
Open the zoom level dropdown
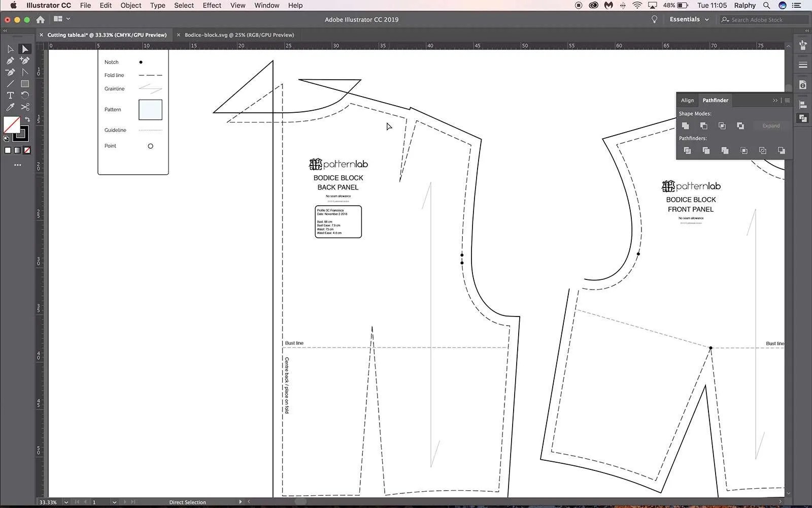(66, 502)
